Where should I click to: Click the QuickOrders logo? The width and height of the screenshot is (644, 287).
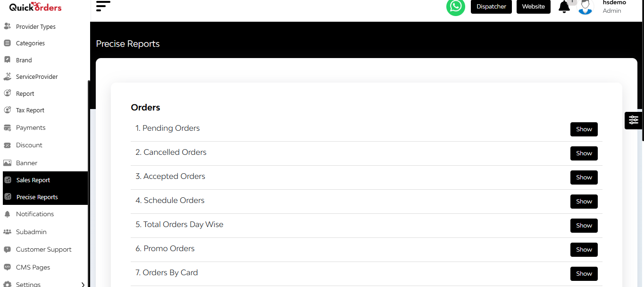(x=35, y=7)
